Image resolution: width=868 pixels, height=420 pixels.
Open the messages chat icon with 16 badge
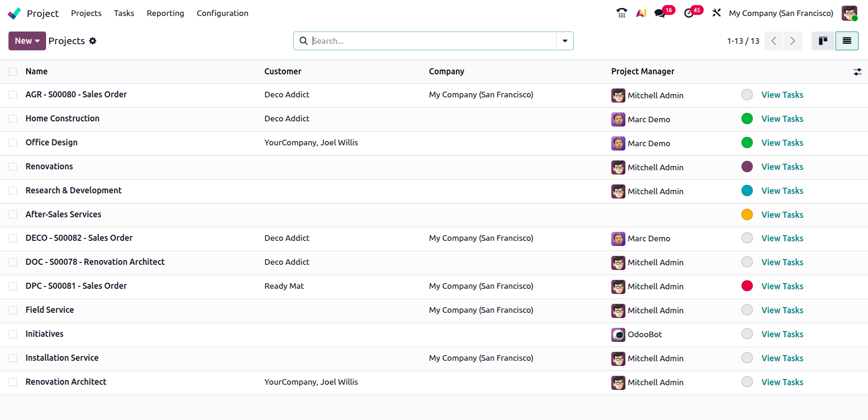point(660,13)
